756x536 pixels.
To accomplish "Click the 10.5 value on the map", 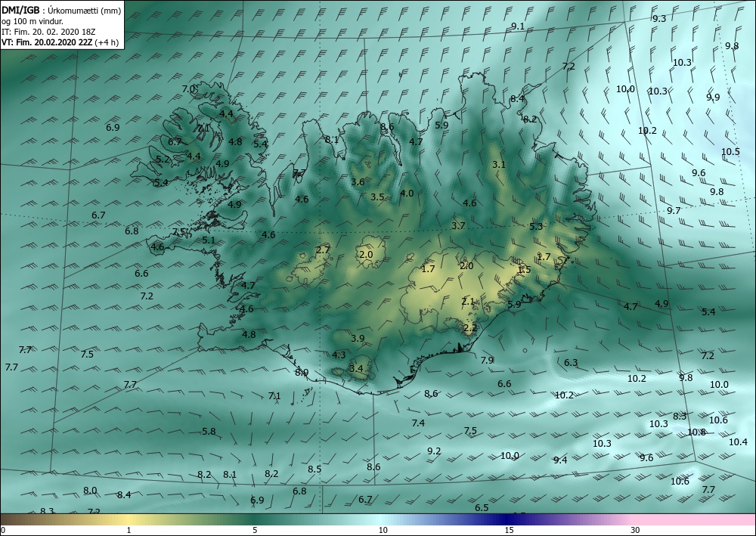I will tap(730, 152).
